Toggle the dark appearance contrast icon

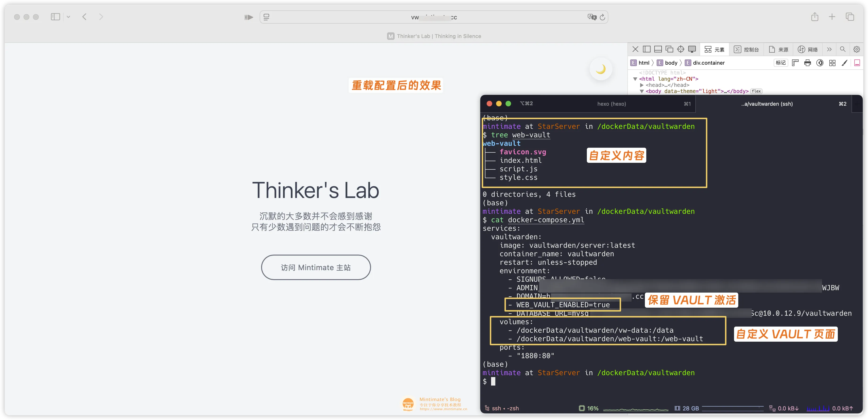(x=820, y=63)
